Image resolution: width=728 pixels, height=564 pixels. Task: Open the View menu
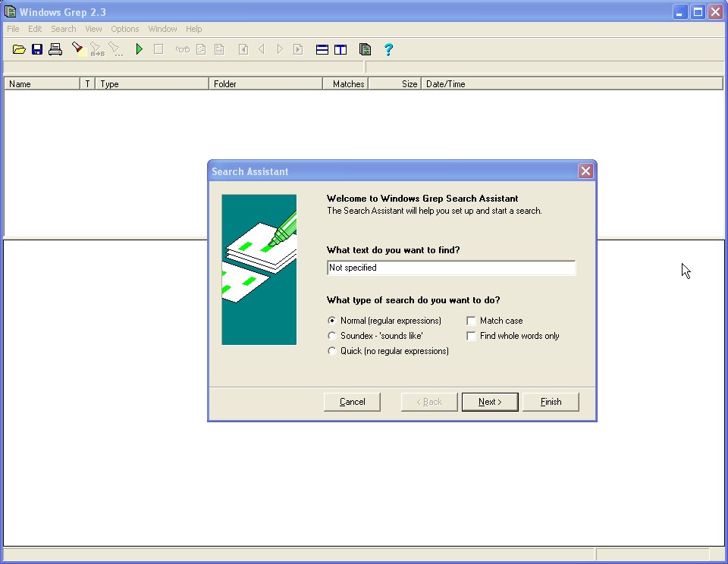[93, 29]
